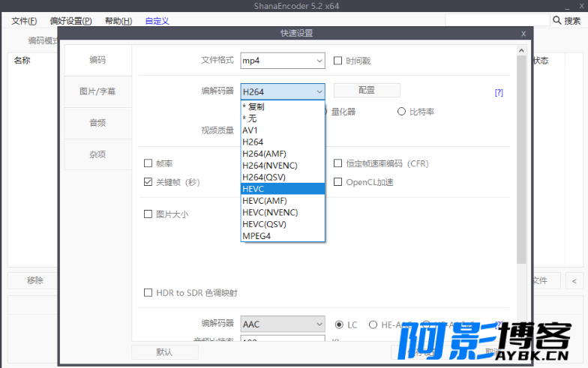
Task: Open the 自定义 menu
Action: tap(157, 21)
